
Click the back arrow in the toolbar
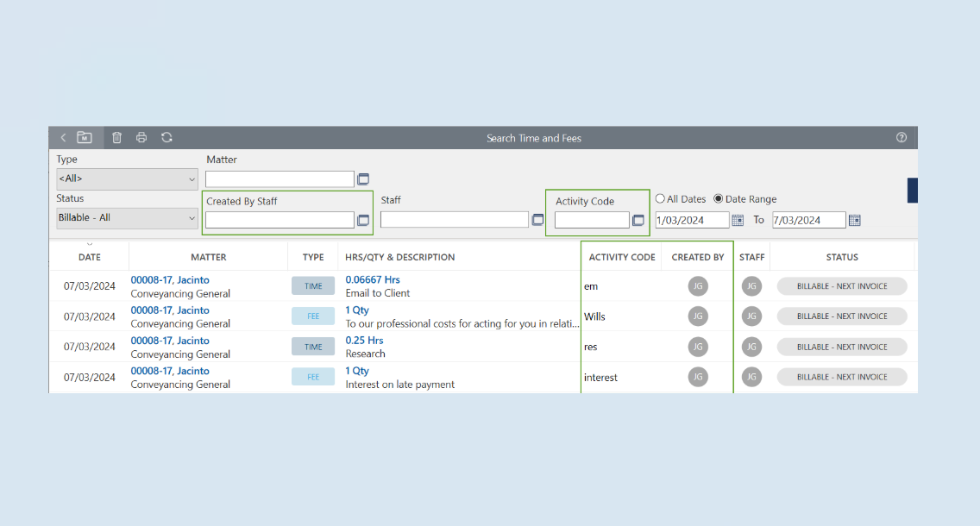(63, 138)
